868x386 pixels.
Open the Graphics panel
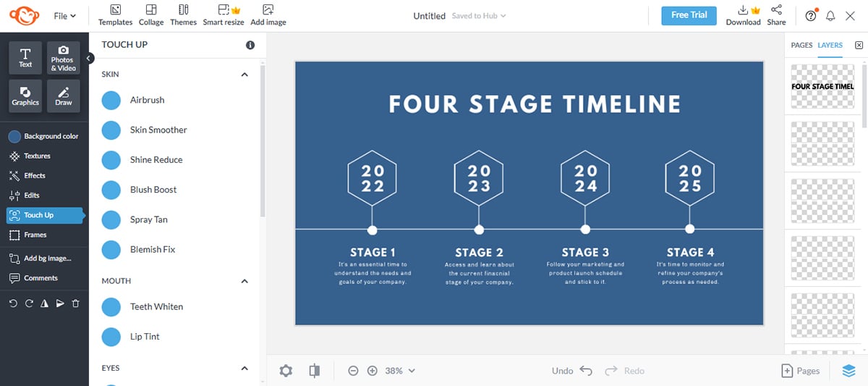[x=25, y=96]
